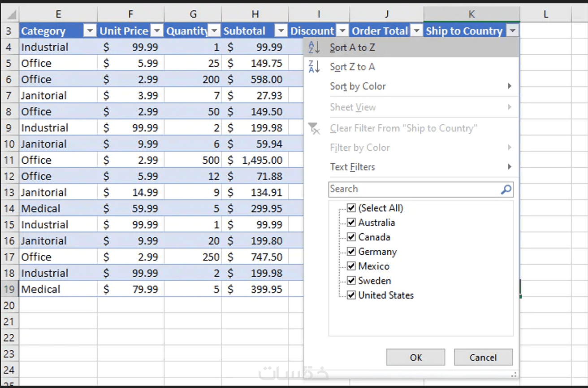Select the unit price 59.99 cell
This screenshot has height=388, width=588.
(131, 209)
